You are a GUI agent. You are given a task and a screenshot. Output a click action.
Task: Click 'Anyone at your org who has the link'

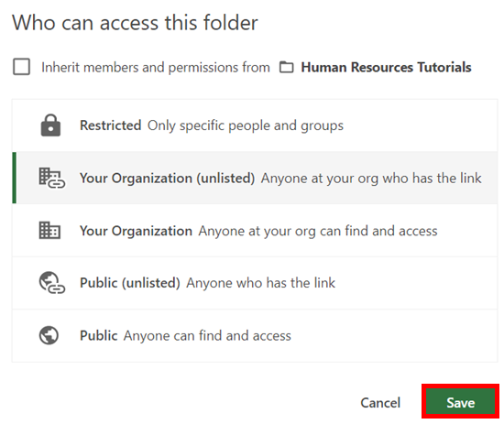click(371, 179)
